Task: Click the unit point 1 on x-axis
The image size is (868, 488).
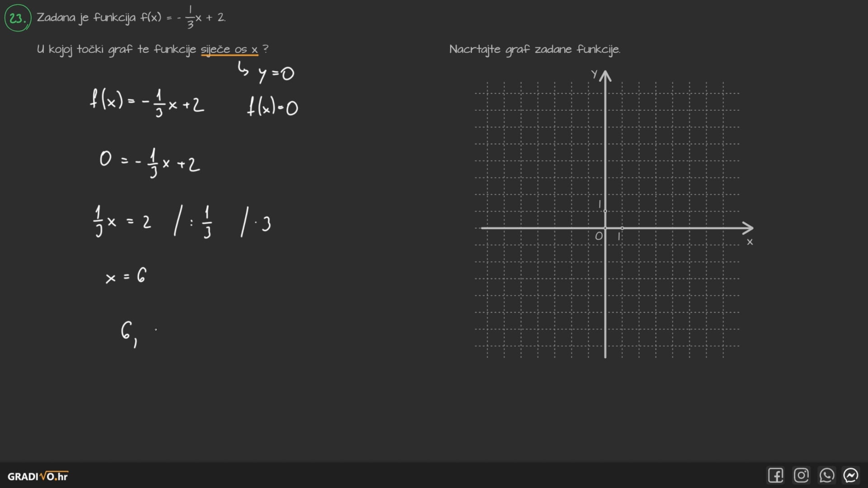Action: 622,228
